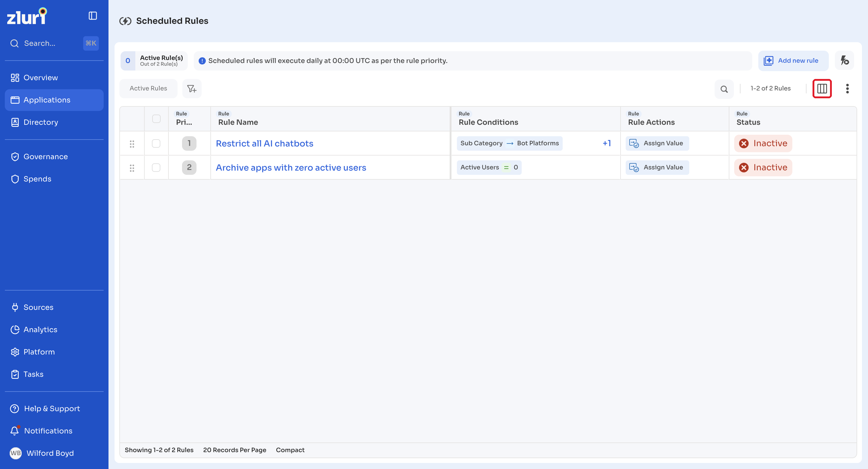The width and height of the screenshot is (868, 469).
Task: Focus the sidebar Search field
Action: point(54,43)
